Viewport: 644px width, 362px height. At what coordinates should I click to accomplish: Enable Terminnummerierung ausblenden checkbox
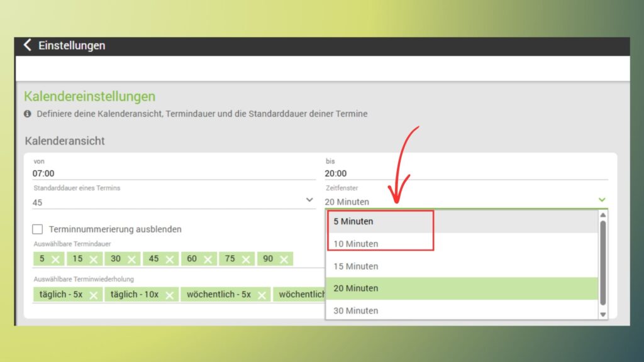pyautogui.click(x=37, y=229)
